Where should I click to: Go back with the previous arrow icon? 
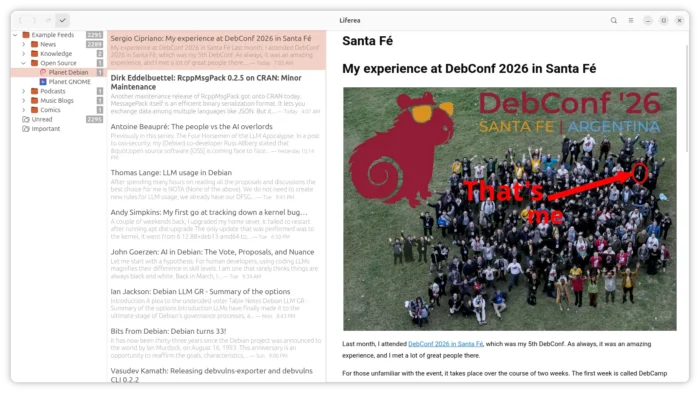coord(21,20)
